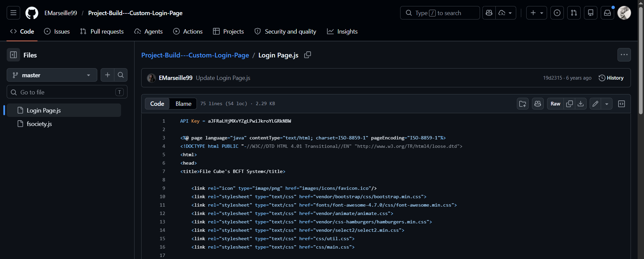This screenshot has width=644, height=259.
Task: Switch to the Actions tab
Action: (x=188, y=31)
